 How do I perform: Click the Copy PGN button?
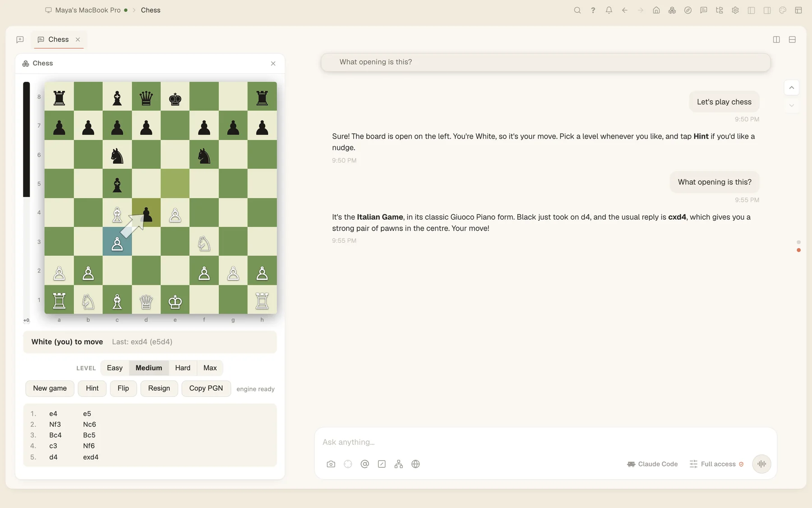(206, 388)
